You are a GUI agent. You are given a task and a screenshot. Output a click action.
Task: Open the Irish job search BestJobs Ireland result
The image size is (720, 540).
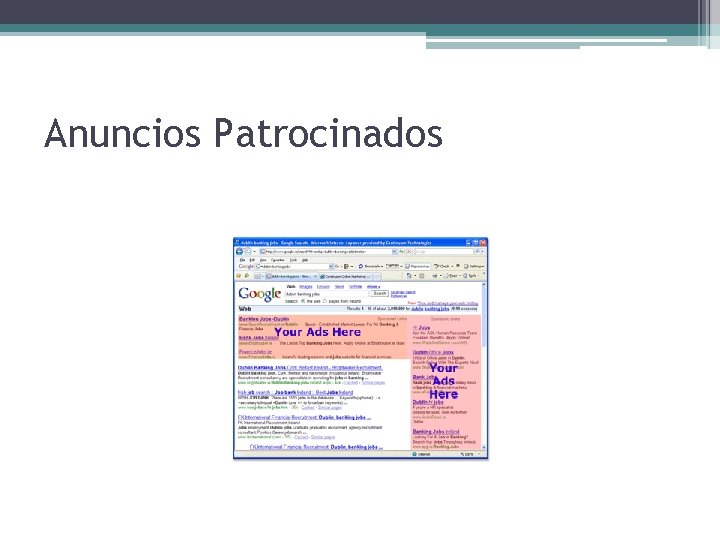click(295, 393)
